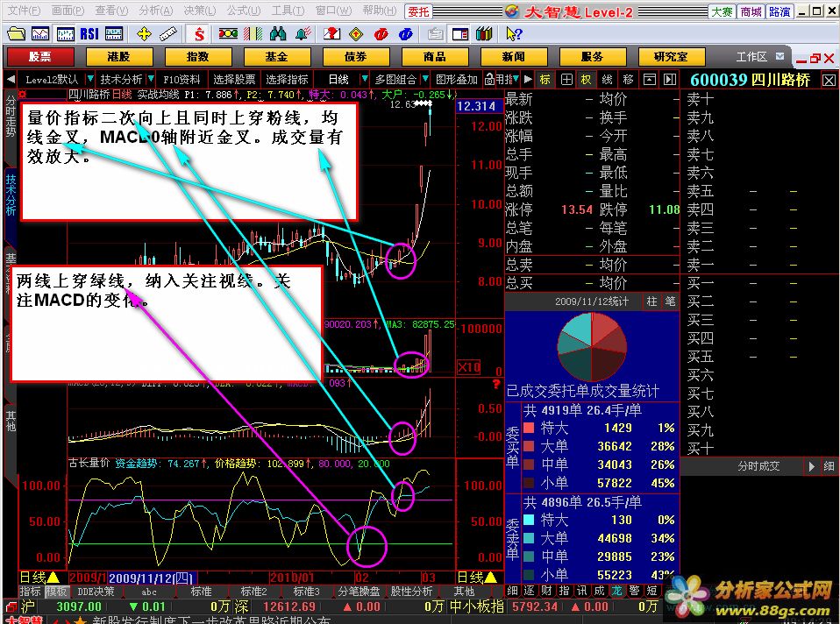
Task: Open the 技术分析 dropdown arrow
Action: [x=152, y=79]
